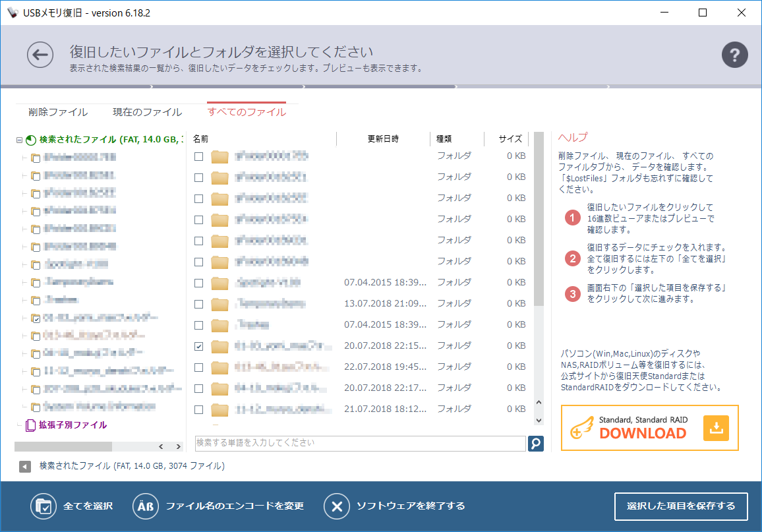Viewport: 762px width, 532px height.
Task: Click the X quit software icon
Action: [x=336, y=506]
